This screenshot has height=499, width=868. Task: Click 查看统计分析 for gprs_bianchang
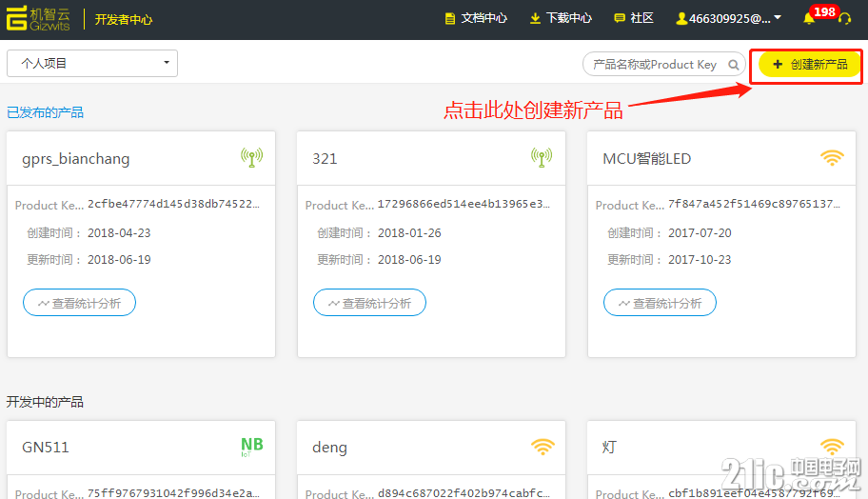pos(79,303)
